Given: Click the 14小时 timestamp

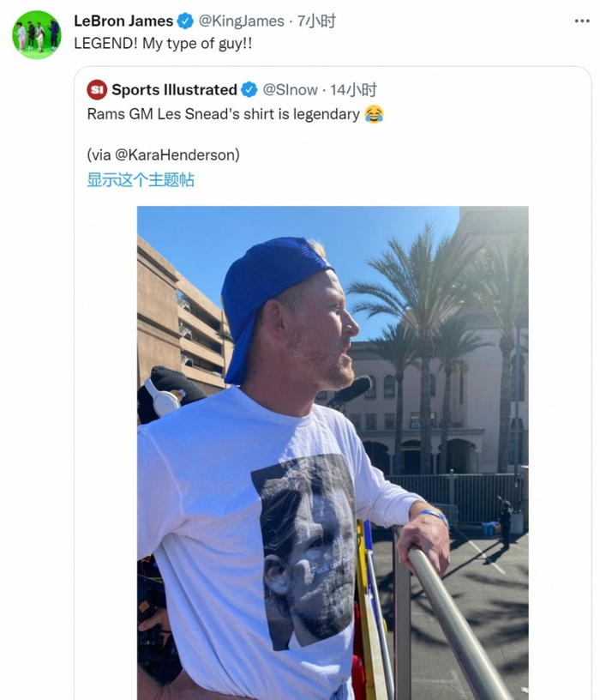Looking at the screenshot, I should pyautogui.click(x=355, y=90).
